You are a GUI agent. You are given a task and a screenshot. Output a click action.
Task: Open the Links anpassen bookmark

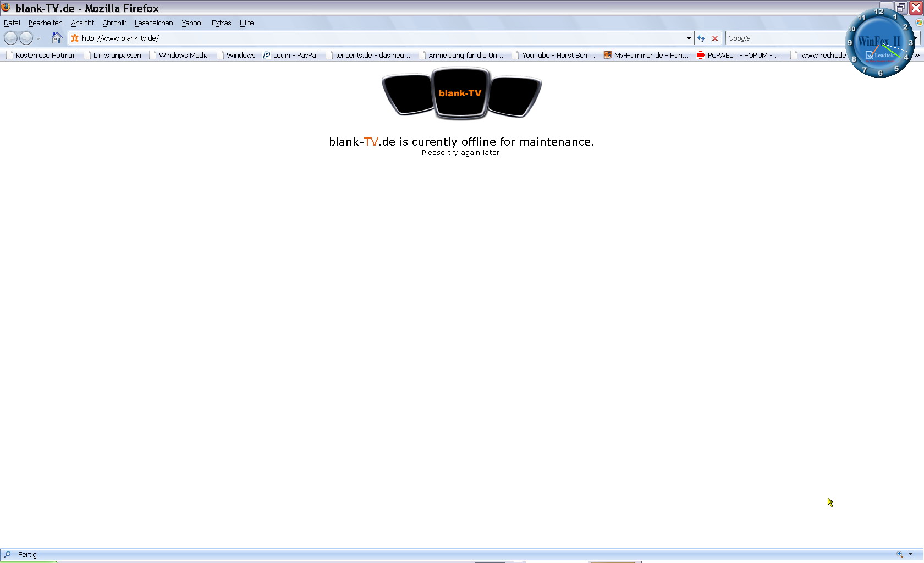click(x=113, y=55)
